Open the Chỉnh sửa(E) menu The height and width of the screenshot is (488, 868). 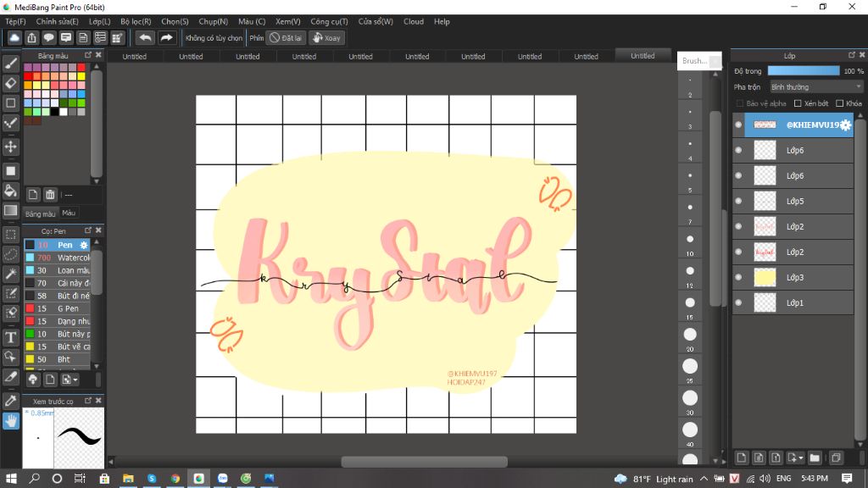57,21
